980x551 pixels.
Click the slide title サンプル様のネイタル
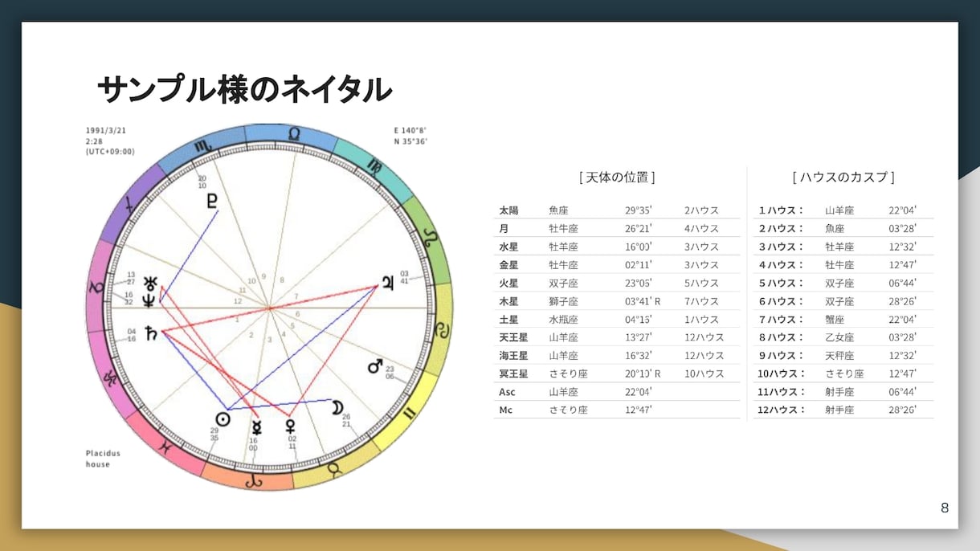pyautogui.click(x=244, y=90)
